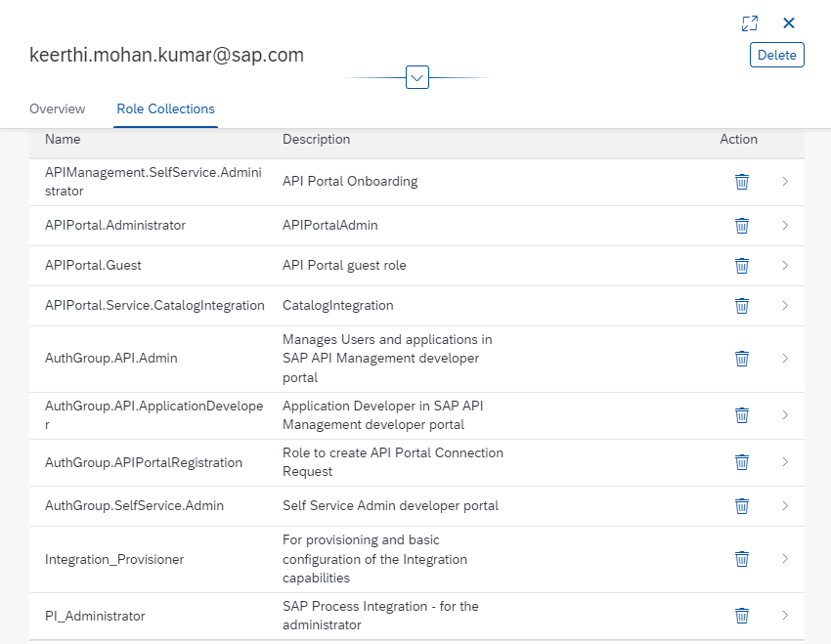
Task: Click the Name column header
Action: pos(63,140)
